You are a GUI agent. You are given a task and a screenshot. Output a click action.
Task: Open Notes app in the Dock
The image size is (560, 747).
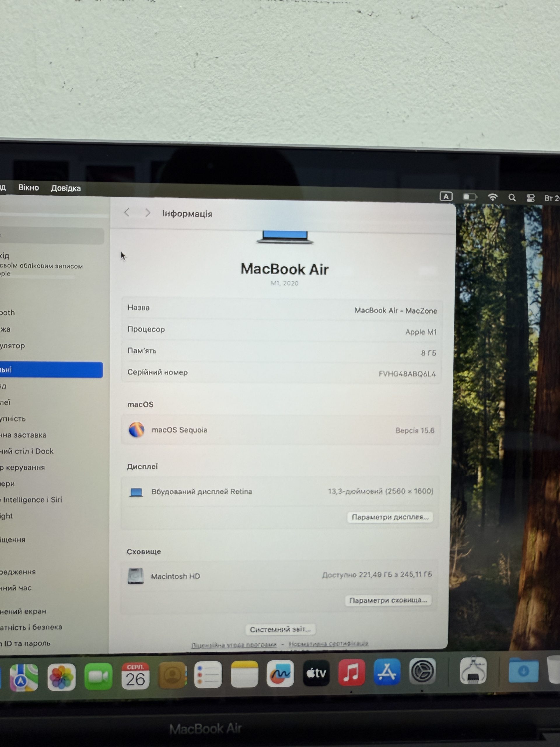click(244, 674)
